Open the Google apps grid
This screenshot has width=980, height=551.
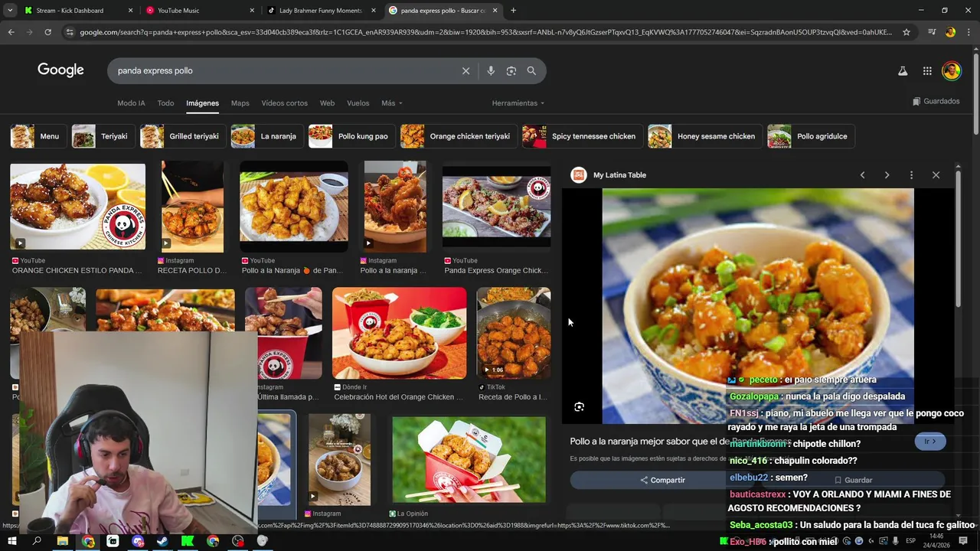click(x=927, y=70)
